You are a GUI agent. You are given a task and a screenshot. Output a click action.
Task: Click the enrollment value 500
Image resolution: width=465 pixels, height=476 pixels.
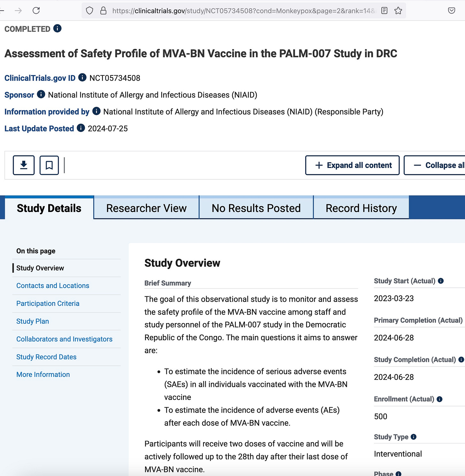tap(380, 417)
